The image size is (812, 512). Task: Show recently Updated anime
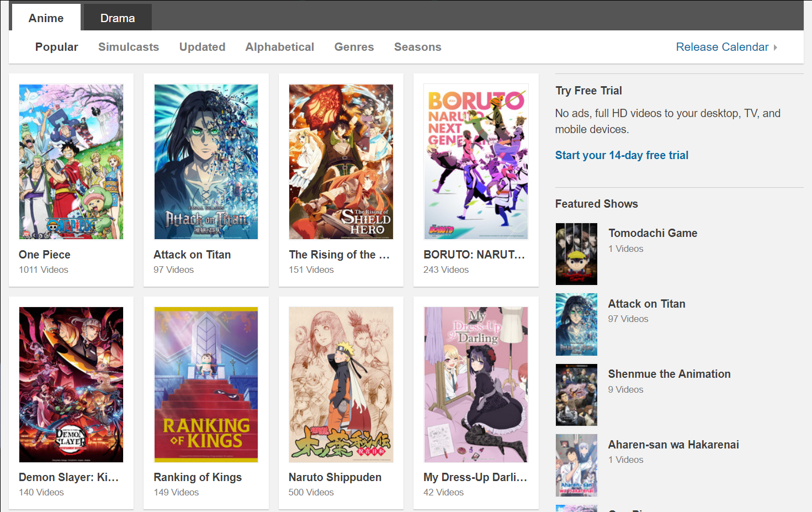pyautogui.click(x=202, y=47)
